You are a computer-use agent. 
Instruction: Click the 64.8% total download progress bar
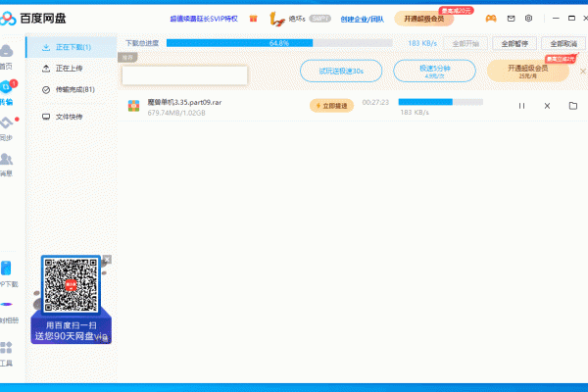click(279, 43)
